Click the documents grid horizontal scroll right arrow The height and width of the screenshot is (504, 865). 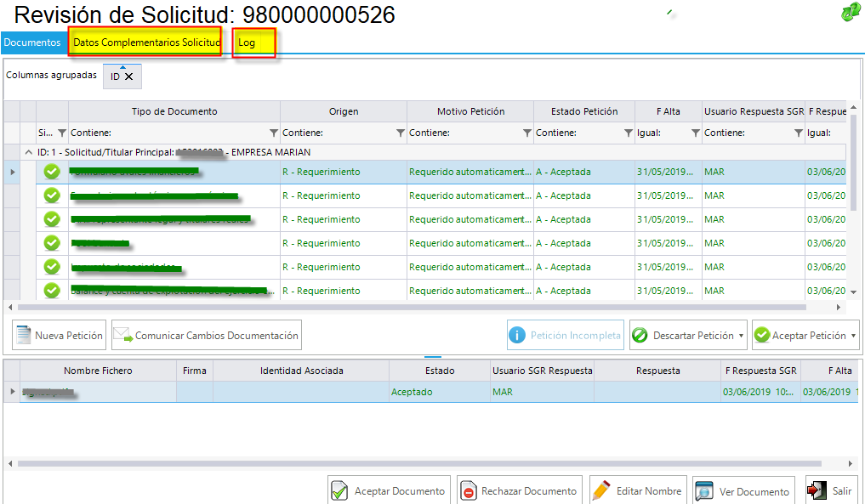click(x=839, y=307)
